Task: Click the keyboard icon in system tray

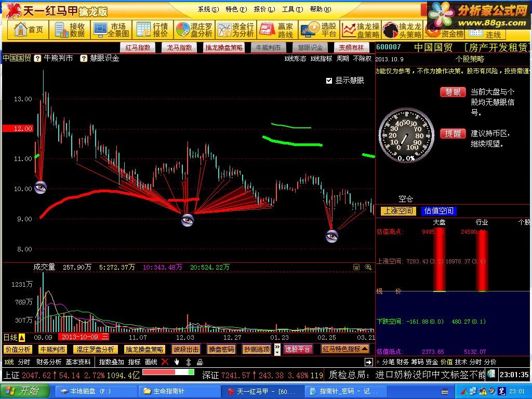Action: (x=445, y=392)
